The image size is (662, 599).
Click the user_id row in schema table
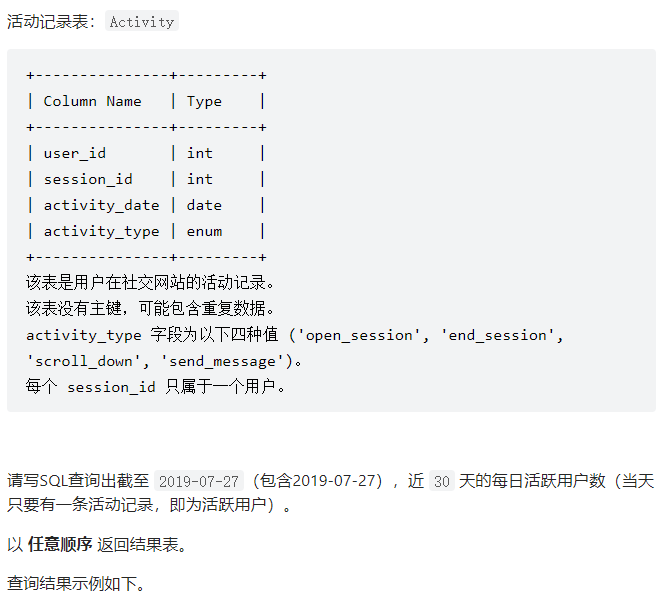pyautogui.click(x=146, y=153)
